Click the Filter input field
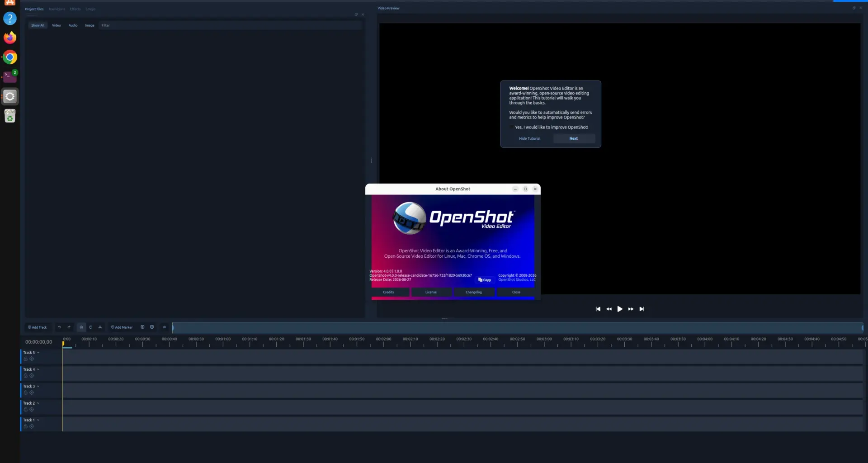Screen dimensions: 868x463 (x=231, y=25)
